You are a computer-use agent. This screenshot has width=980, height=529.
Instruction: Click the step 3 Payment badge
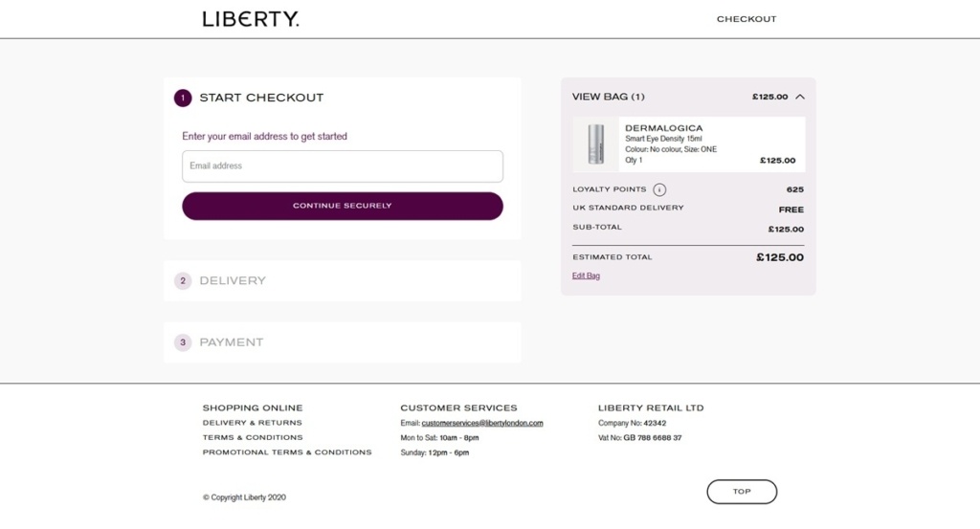[x=183, y=342]
